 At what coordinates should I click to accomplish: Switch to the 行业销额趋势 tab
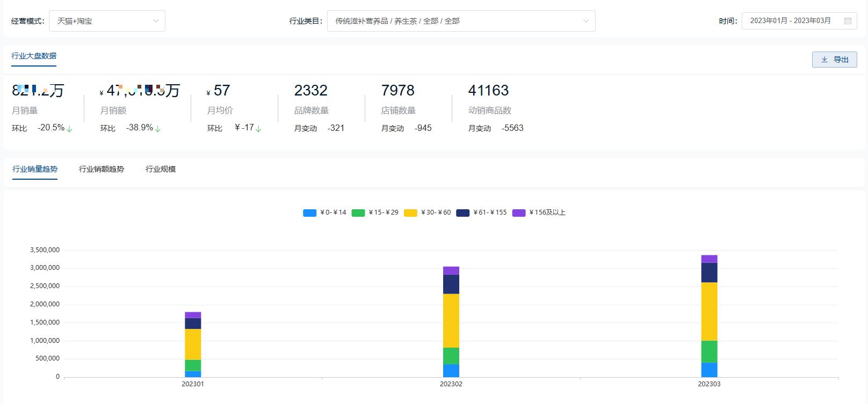pyautogui.click(x=102, y=169)
